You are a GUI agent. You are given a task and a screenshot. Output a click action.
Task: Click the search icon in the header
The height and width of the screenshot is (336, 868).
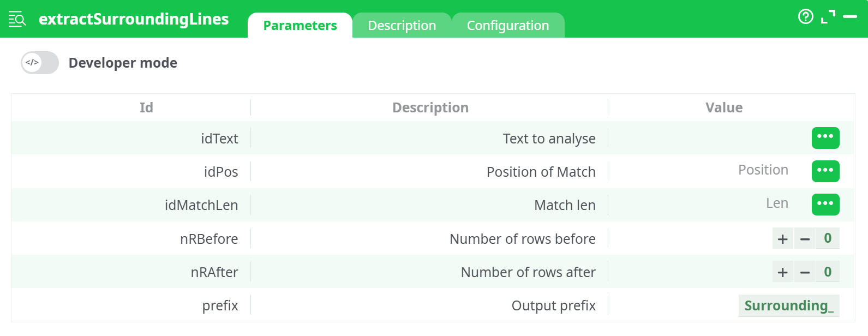click(x=16, y=18)
